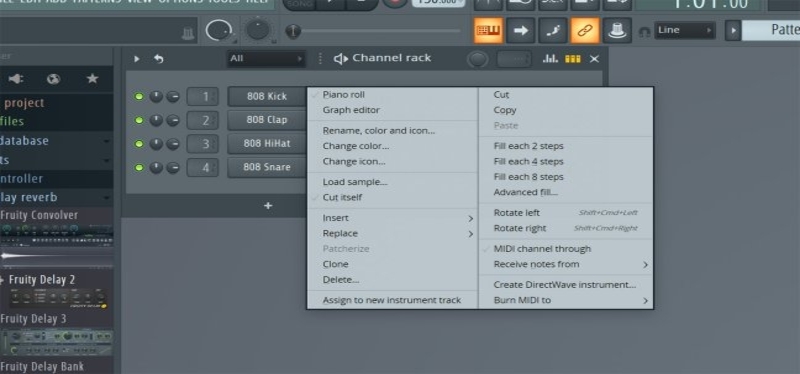Click the 808 Kick channel button
This screenshot has height=374, width=800.
[x=266, y=96]
